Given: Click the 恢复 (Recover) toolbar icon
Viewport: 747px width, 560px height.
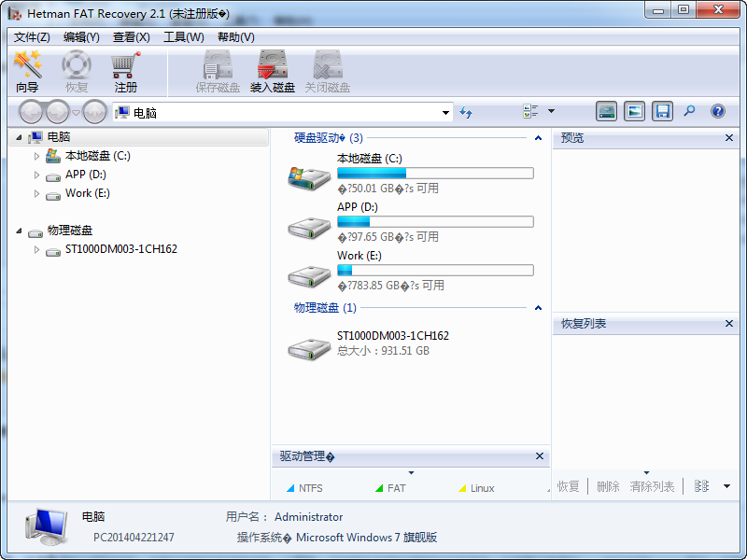Looking at the screenshot, I should pos(77,68).
